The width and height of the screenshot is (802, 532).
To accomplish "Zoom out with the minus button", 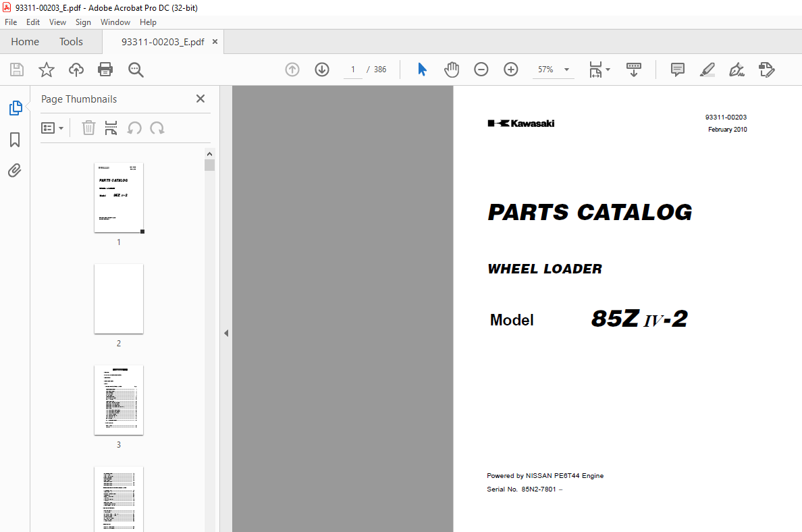I will (481, 70).
